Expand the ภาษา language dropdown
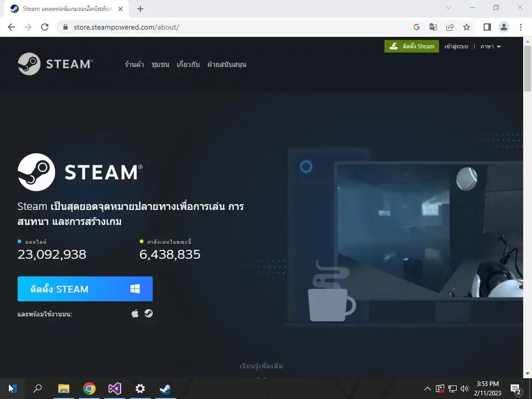This screenshot has height=399, width=532. (x=490, y=46)
